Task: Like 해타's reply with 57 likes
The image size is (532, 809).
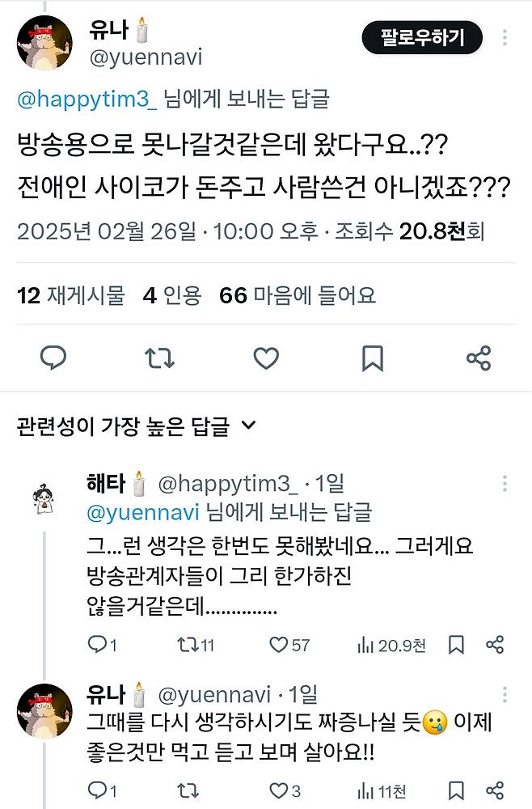Action: point(289,645)
